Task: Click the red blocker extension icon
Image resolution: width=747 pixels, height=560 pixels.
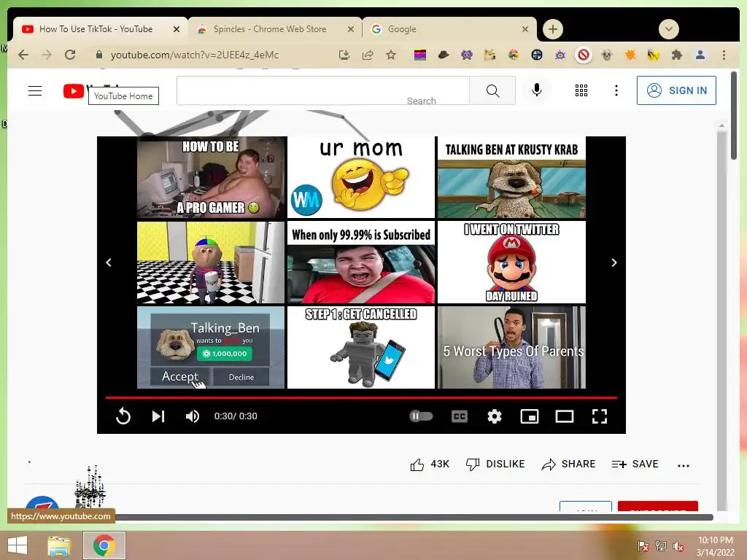Action: coord(583,55)
